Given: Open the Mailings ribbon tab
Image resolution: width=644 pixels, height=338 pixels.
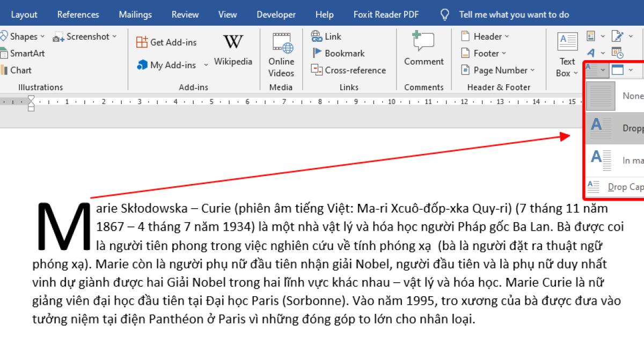Looking at the screenshot, I should pyautogui.click(x=135, y=14).
